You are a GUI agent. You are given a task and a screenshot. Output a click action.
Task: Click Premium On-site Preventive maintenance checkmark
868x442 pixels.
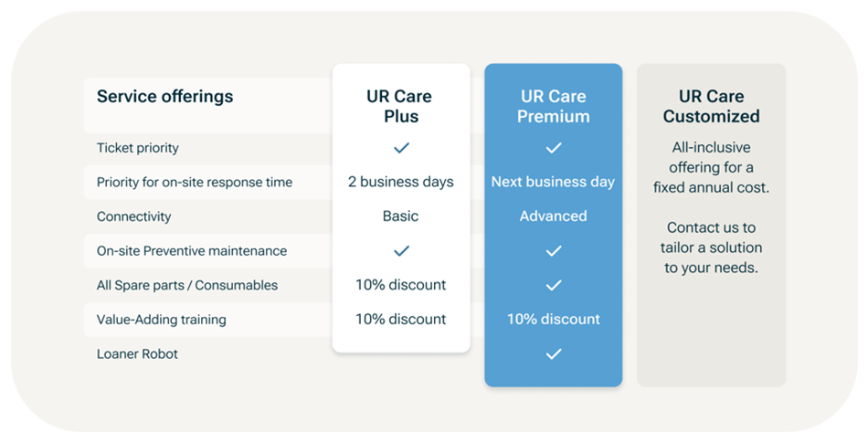pyautogui.click(x=554, y=250)
